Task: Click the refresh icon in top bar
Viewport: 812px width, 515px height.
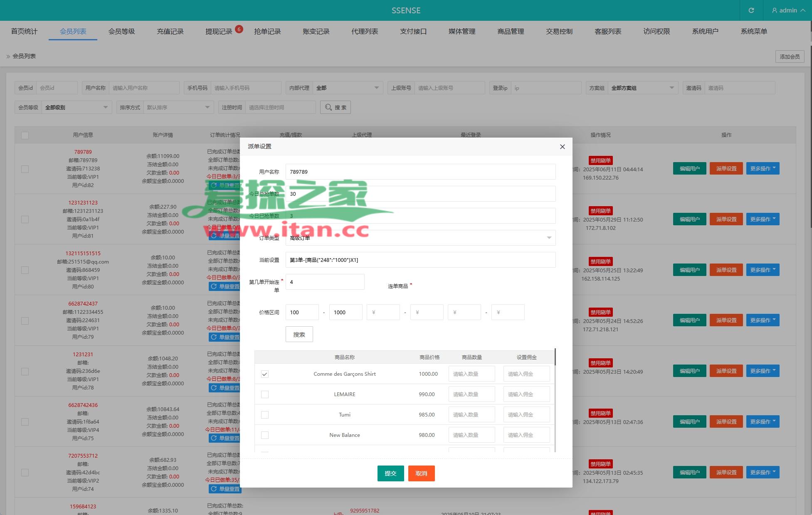Action: tap(751, 10)
